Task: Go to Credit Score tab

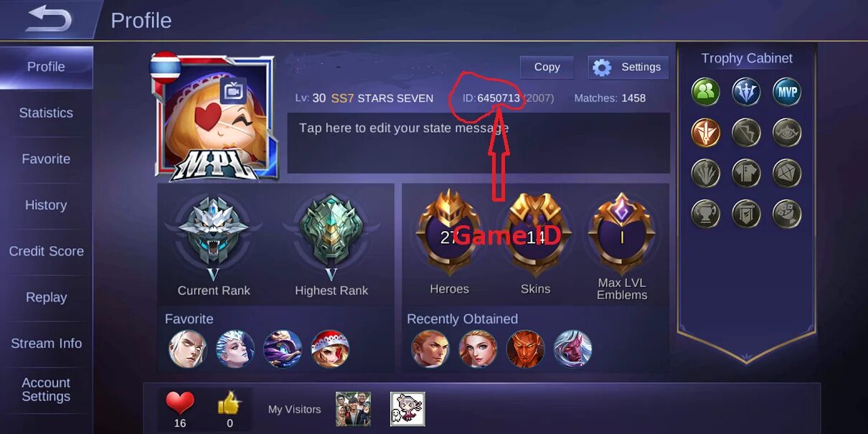Action: [x=46, y=251]
